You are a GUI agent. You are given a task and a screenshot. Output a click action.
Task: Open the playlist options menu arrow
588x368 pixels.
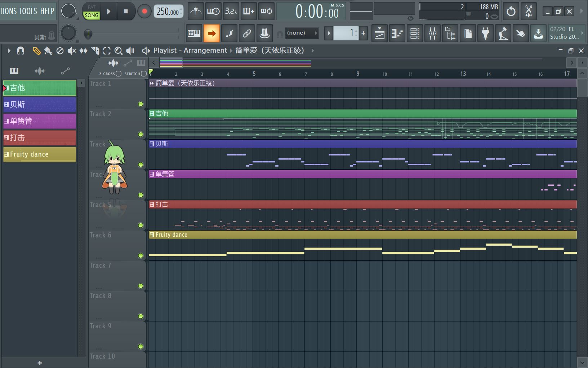9,51
